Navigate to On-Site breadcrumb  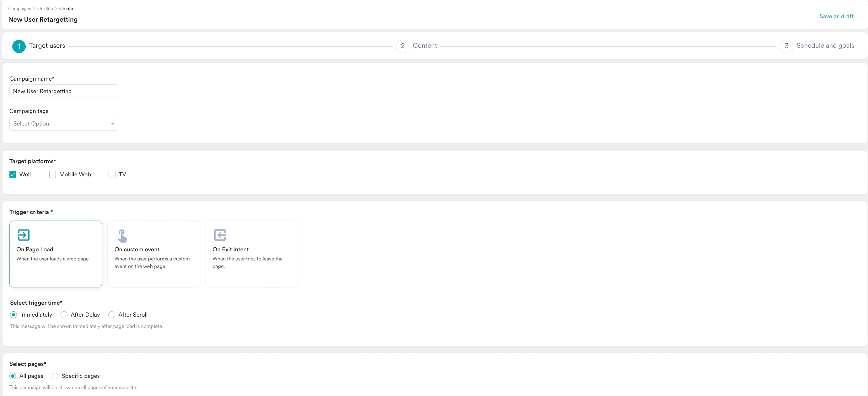coord(45,8)
